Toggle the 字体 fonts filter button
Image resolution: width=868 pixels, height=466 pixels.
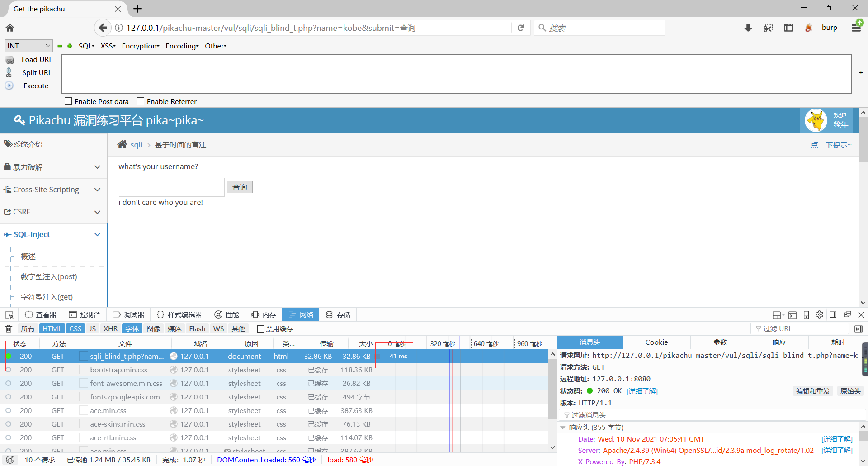pyautogui.click(x=132, y=329)
